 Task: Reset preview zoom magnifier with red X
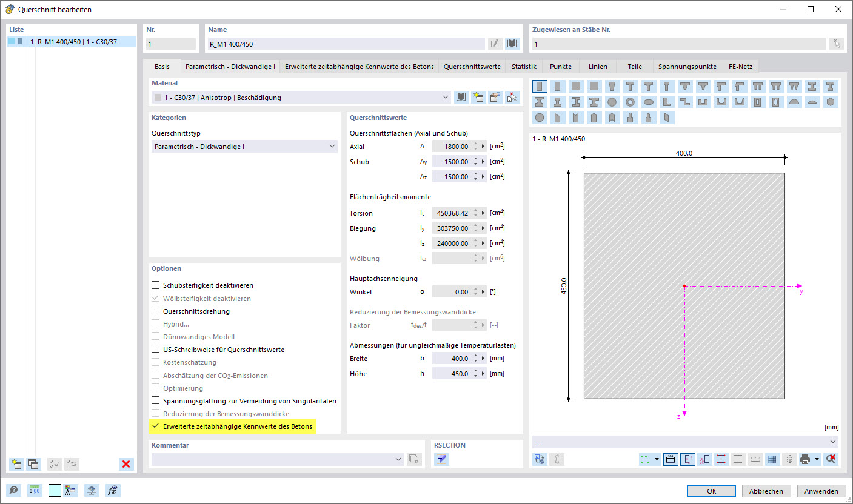pyautogui.click(x=831, y=459)
